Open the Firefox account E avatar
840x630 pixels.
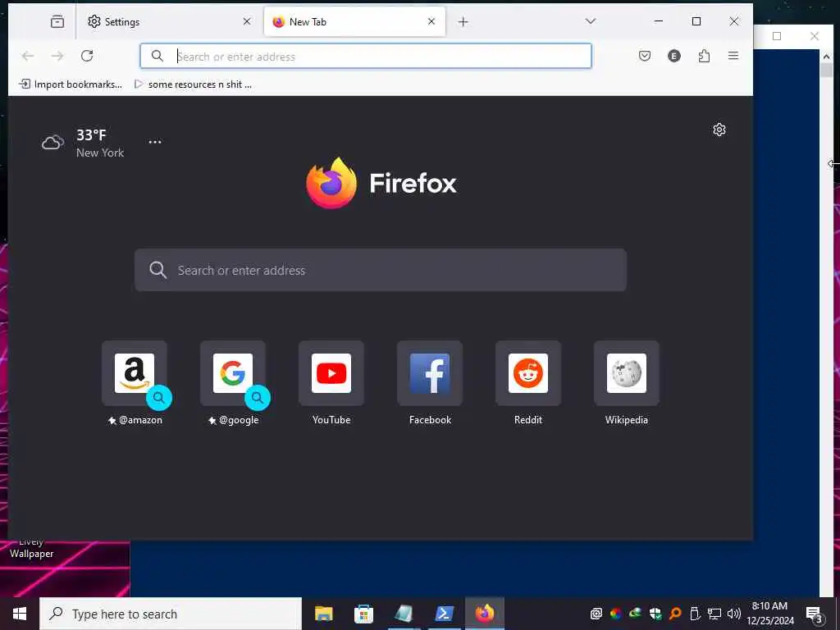674,56
